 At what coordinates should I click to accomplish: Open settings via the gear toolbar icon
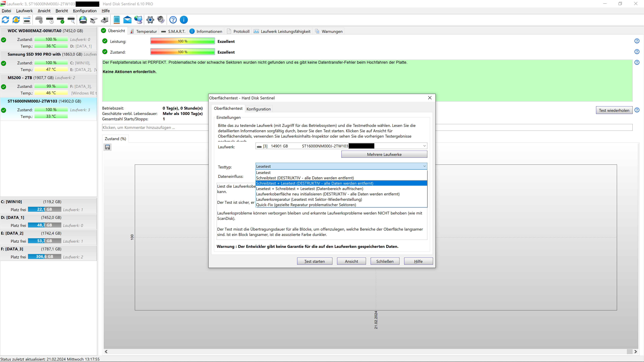pos(150,20)
